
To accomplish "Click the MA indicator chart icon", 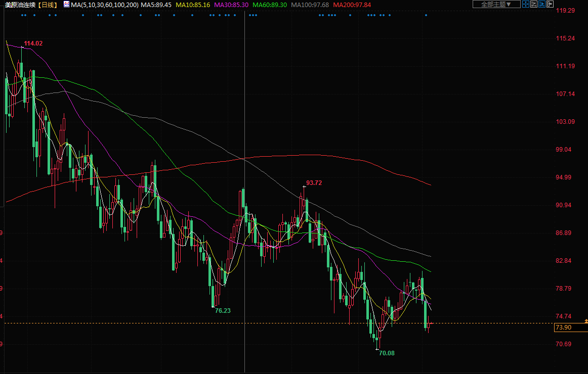I will [66, 4].
